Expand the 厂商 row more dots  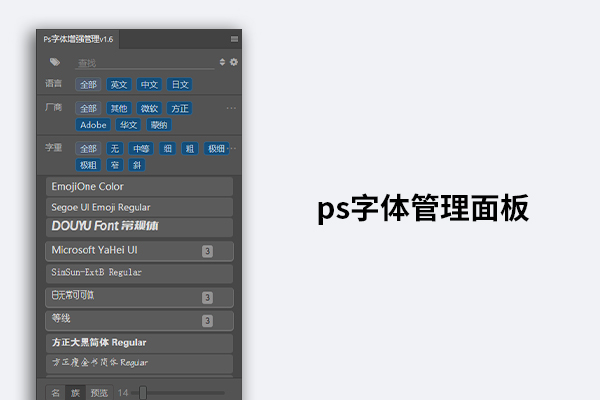click(x=231, y=108)
